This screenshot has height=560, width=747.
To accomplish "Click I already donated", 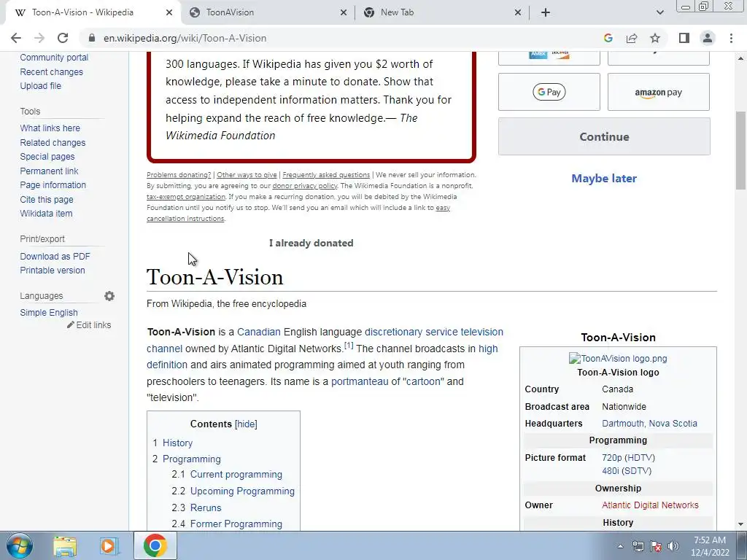I will tap(311, 243).
